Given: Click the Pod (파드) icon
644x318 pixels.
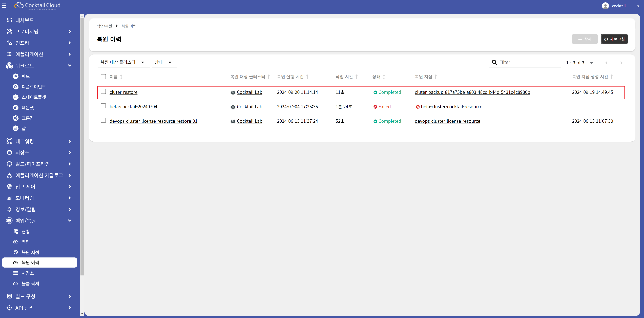Looking at the screenshot, I should tap(16, 76).
